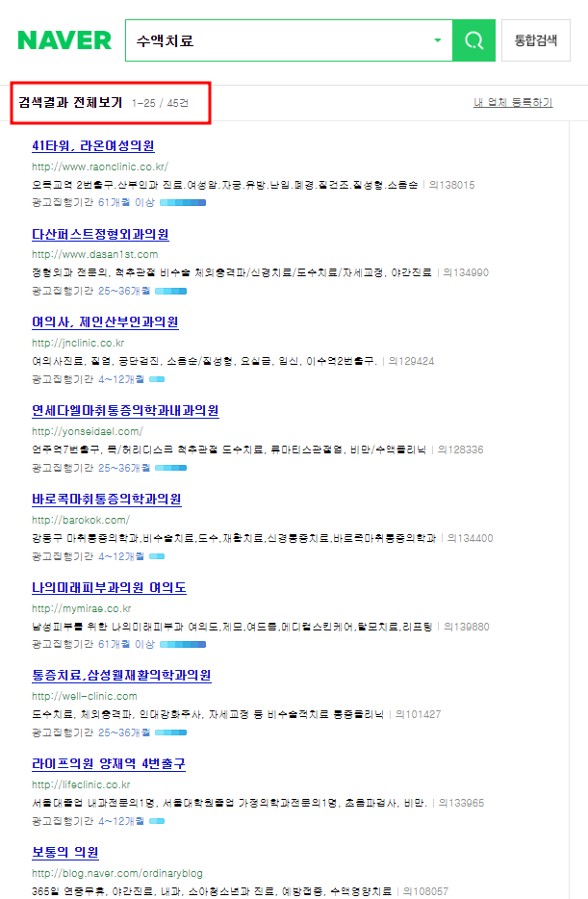The image size is (588, 899).
Task: Click the result count 1-25 / 45건
Action: click(x=160, y=103)
